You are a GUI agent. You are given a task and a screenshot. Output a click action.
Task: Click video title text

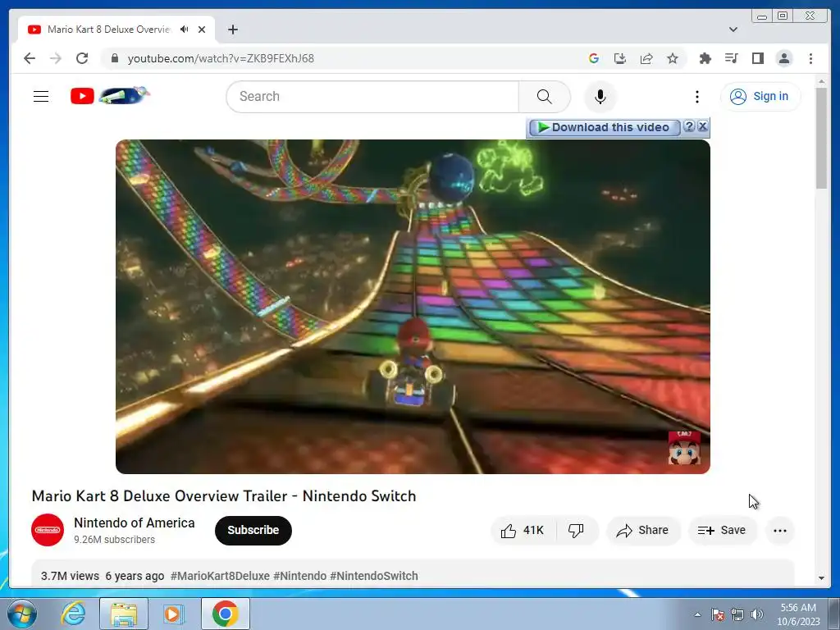pos(224,496)
